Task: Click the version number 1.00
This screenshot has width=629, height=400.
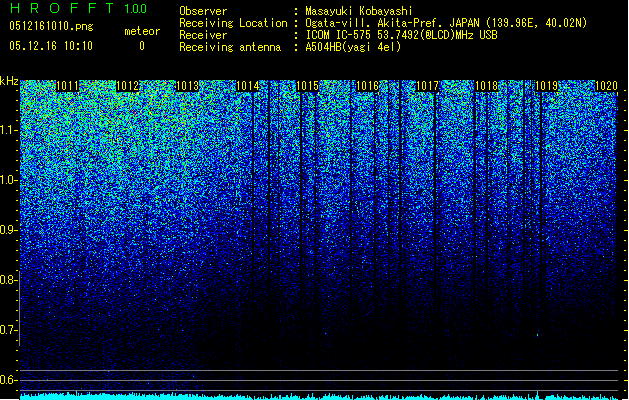Action: point(135,9)
